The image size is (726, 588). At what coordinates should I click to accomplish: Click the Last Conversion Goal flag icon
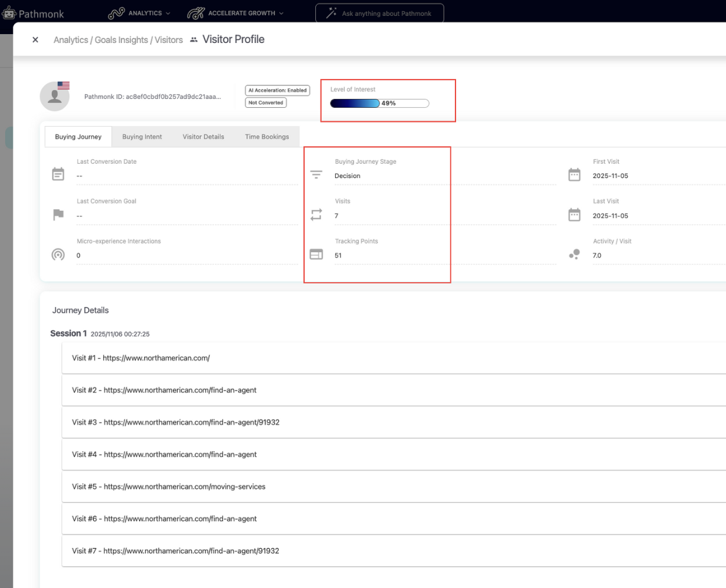coord(58,214)
